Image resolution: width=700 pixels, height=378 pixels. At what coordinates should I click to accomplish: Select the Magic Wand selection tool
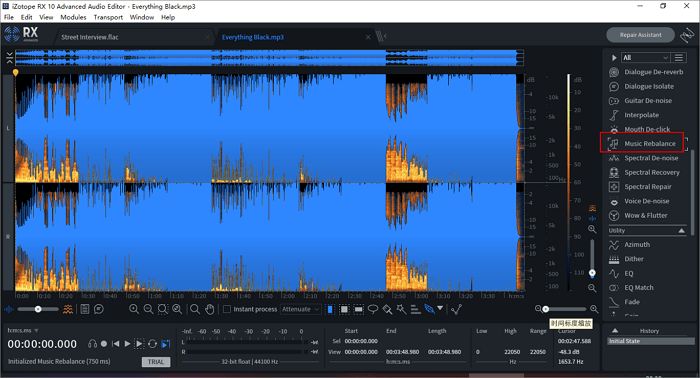tap(401, 309)
